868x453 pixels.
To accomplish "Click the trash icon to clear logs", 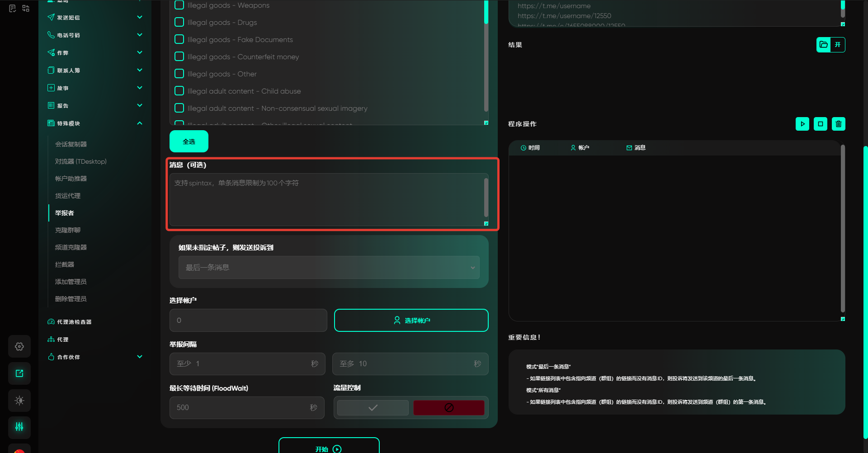I will [838, 124].
